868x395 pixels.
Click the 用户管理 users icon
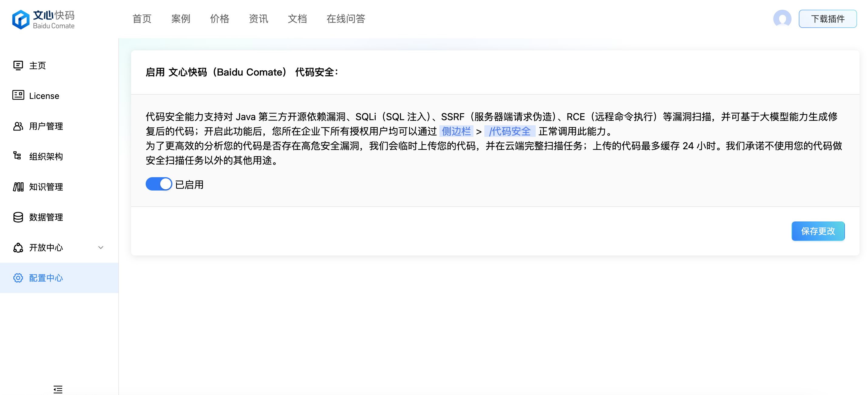(18, 126)
